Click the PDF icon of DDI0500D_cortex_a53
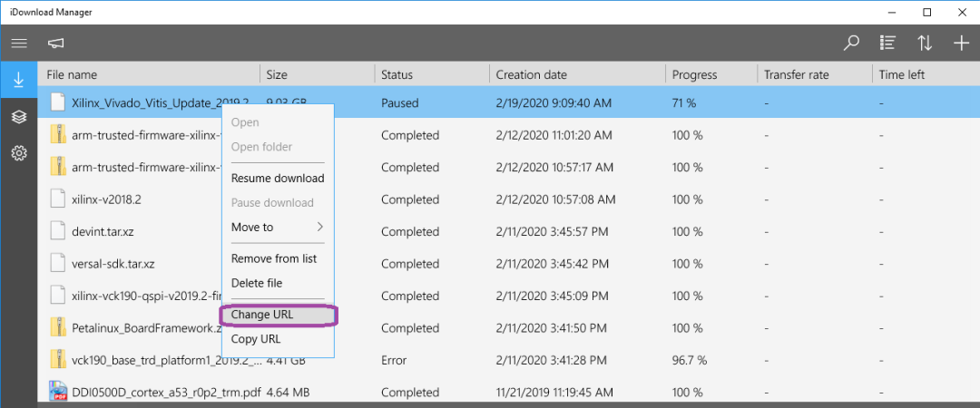This screenshot has width=980, height=408. 57,392
